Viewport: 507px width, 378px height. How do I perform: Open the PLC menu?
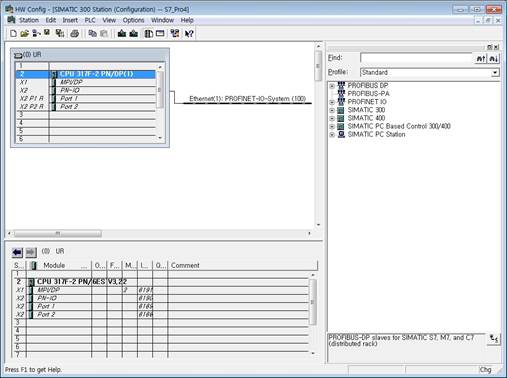point(90,20)
